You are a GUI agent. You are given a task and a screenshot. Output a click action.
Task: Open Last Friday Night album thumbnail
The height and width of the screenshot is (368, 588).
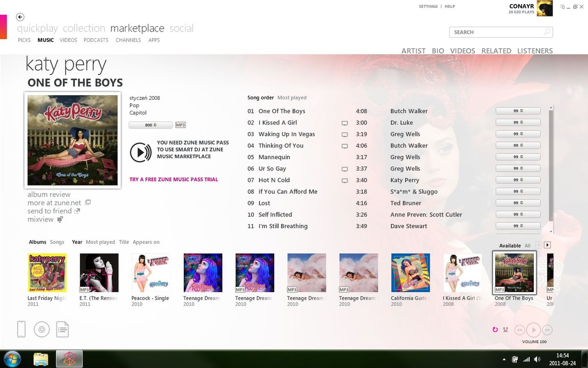47,273
